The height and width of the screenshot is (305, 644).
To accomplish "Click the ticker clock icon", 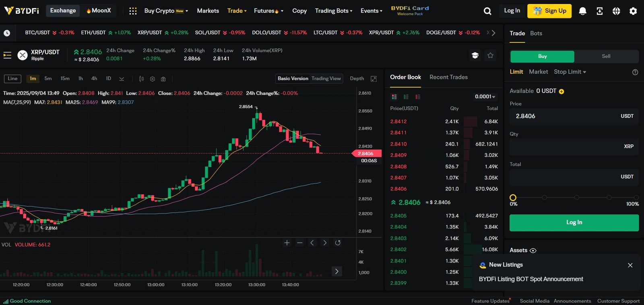I will pyautogui.click(x=7, y=33).
